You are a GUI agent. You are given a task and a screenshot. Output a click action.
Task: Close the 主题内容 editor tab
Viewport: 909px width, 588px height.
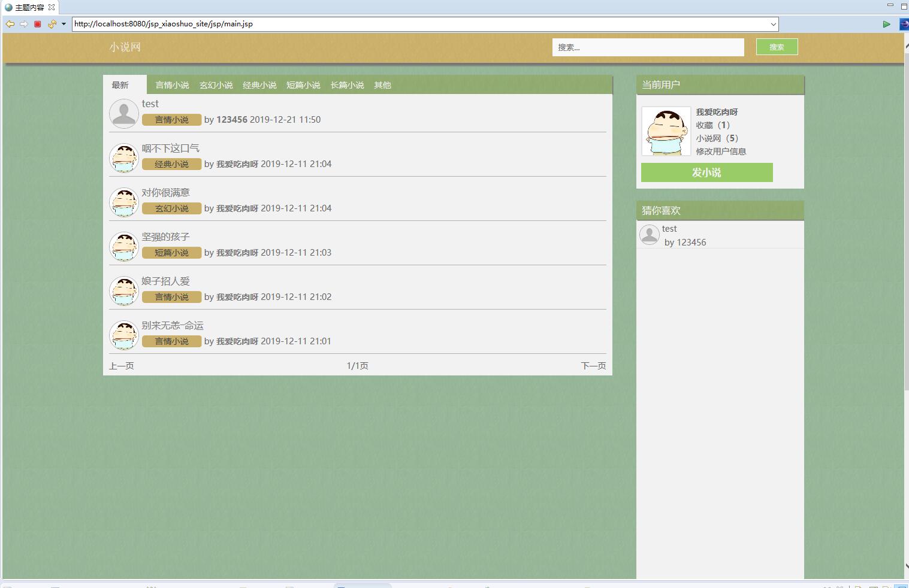pyautogui.click(x=52, y=7)
